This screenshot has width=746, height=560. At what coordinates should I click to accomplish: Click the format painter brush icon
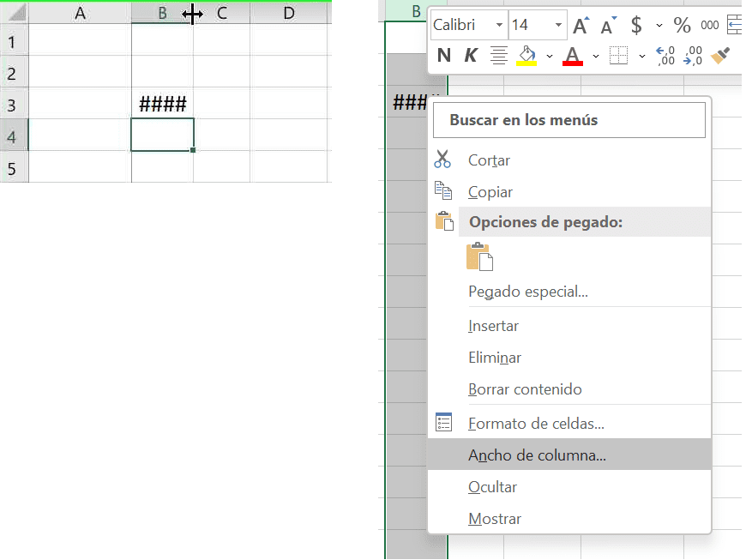720,56
